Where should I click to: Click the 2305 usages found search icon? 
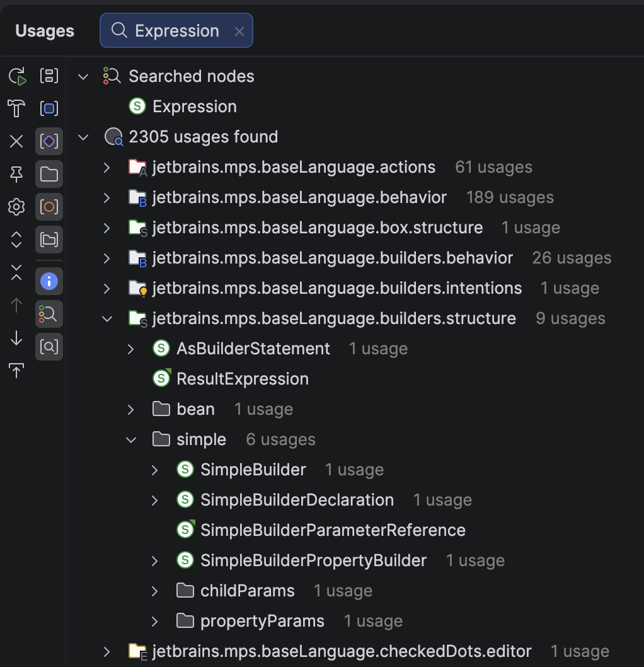click(113, 137)
